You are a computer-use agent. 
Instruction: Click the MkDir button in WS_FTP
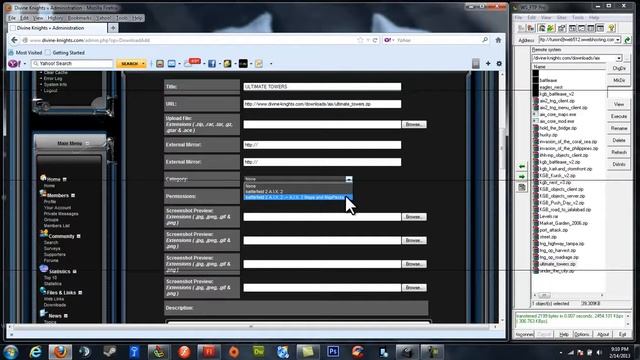tap(619, 80)
